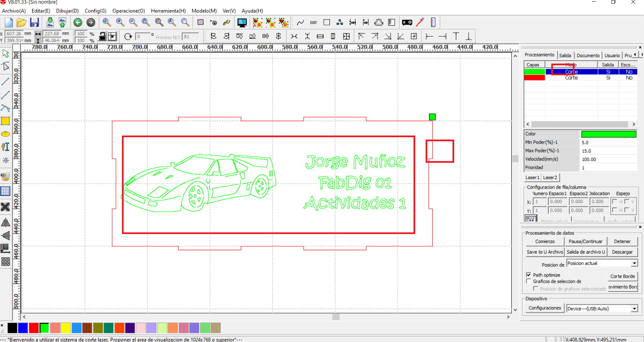The width and height of the screenshot is (644, 342).
Task: Click the Import icon
Action: pyautogui.click(x=50, y=23)
